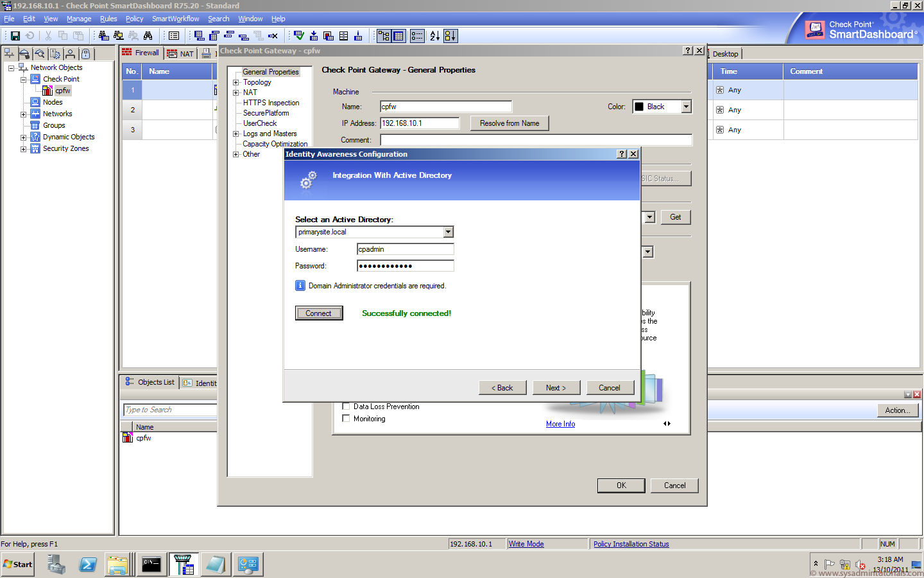Click the Black color swatch
Image resolution: width=924 pixels, height=578 pixels.
pyautogui.click(x=639, y=107)
